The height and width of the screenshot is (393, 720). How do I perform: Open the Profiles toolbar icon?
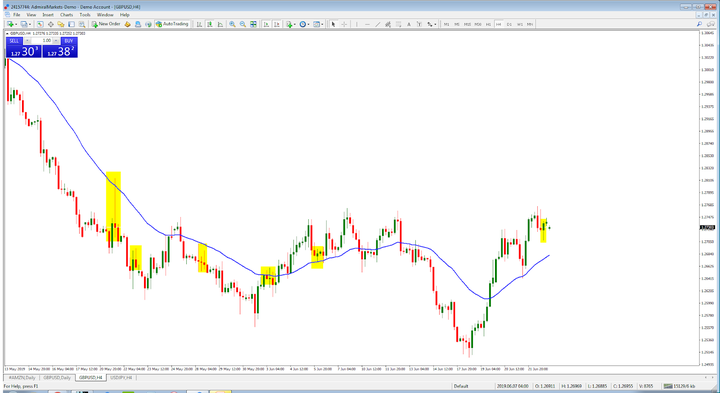tap(23, 24)
